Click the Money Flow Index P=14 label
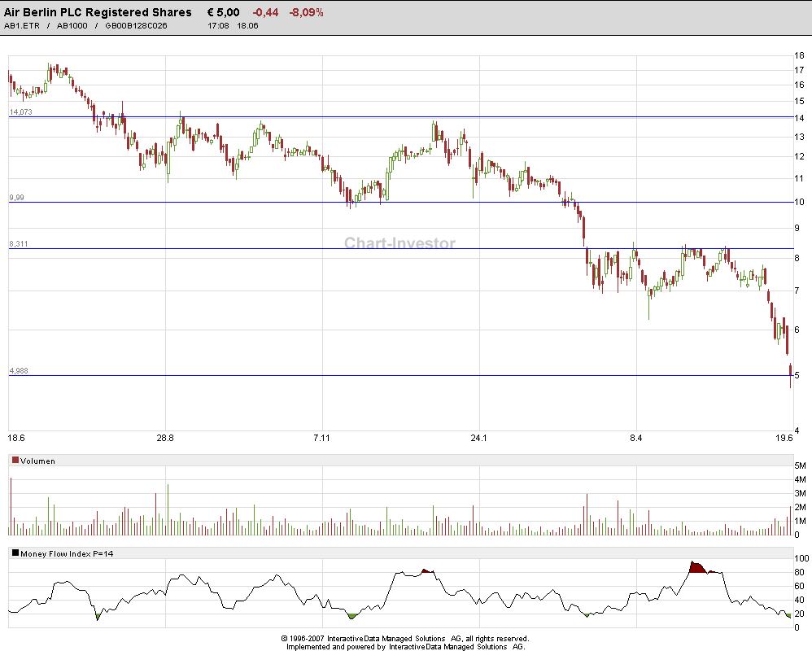 (x=67, y=553)
